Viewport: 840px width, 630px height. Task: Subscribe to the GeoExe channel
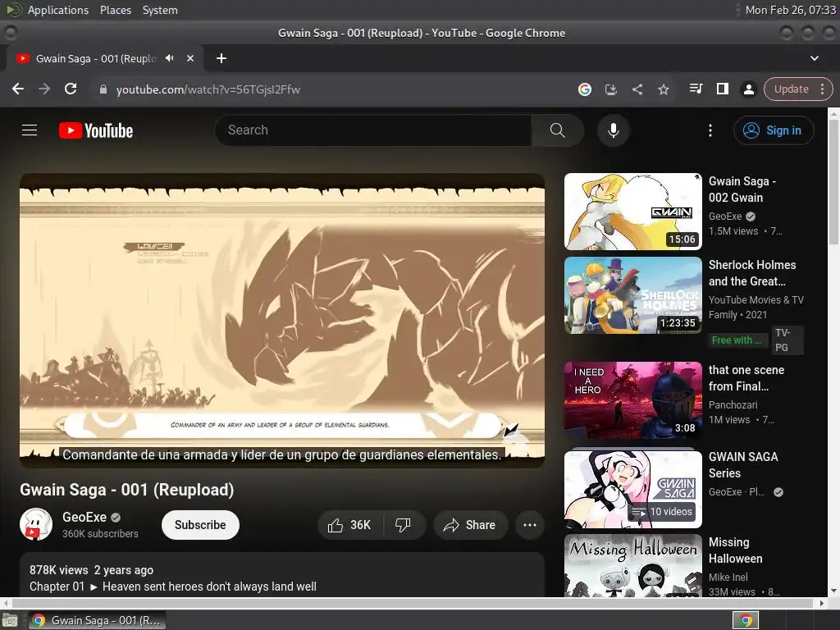pyautogui.click(x=200, y=525)
